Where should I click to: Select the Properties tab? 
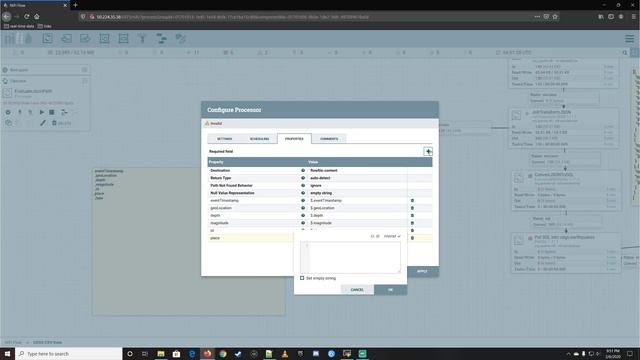pyautogui.click(x=294, y=139)
